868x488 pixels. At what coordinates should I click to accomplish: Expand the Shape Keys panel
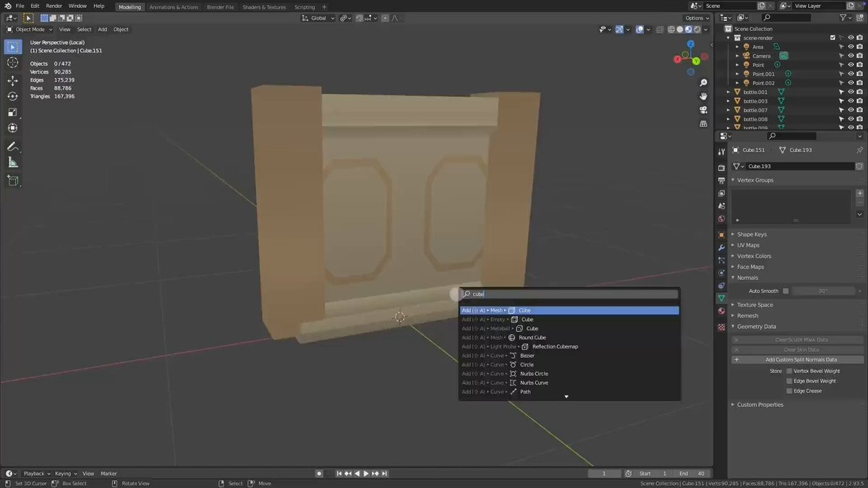(x=752, y=234)
